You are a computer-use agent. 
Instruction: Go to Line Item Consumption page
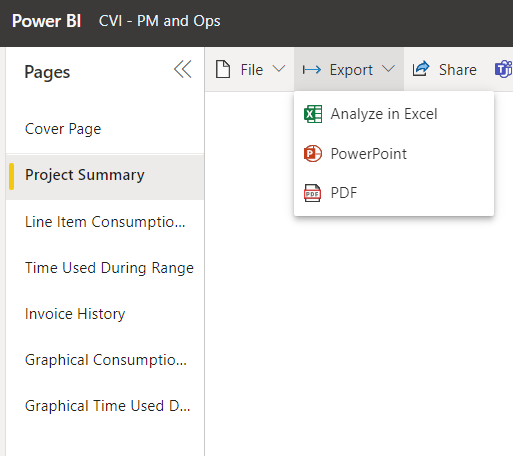(x=105, y=222)
